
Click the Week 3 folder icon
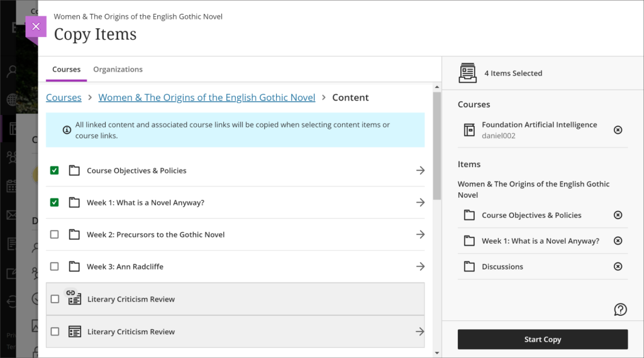click(x=74, y=266)
